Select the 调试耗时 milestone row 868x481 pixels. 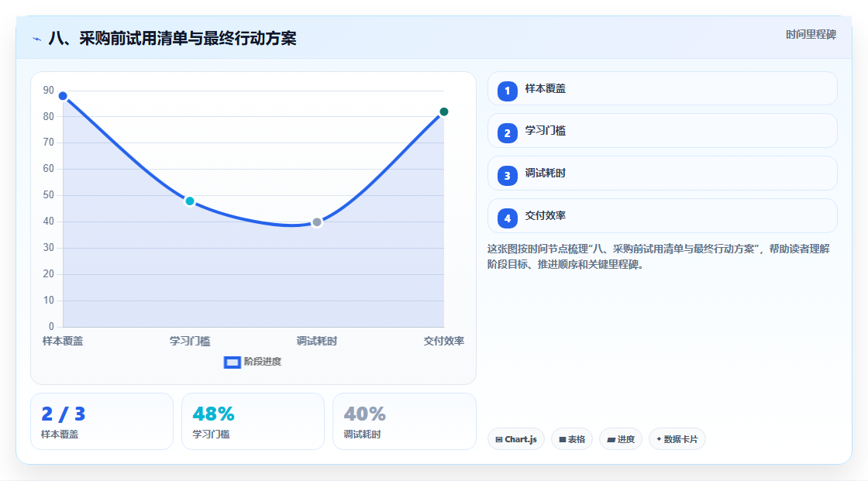click(662, 174)
